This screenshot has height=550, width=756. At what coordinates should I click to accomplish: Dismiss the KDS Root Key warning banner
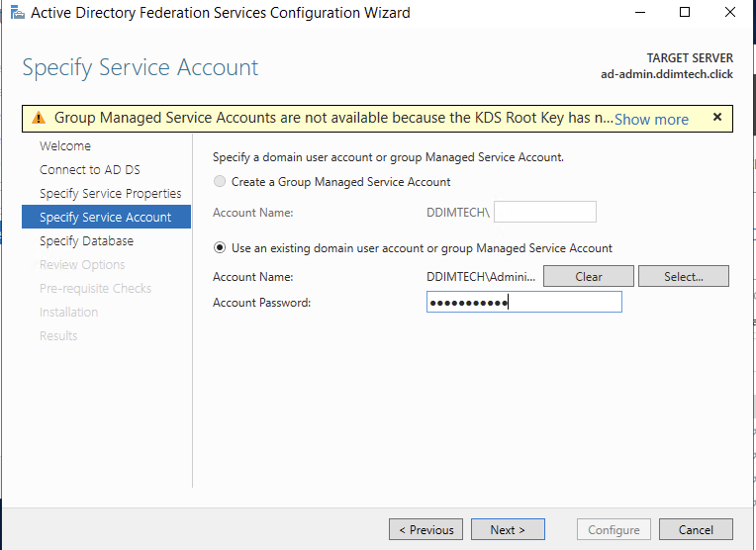coord(717,117)
